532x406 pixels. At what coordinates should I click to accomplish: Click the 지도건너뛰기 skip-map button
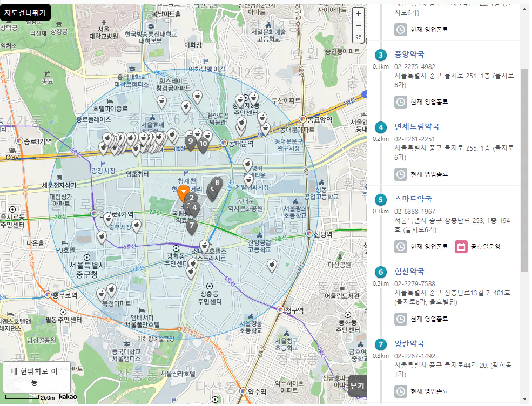[25, 13]
